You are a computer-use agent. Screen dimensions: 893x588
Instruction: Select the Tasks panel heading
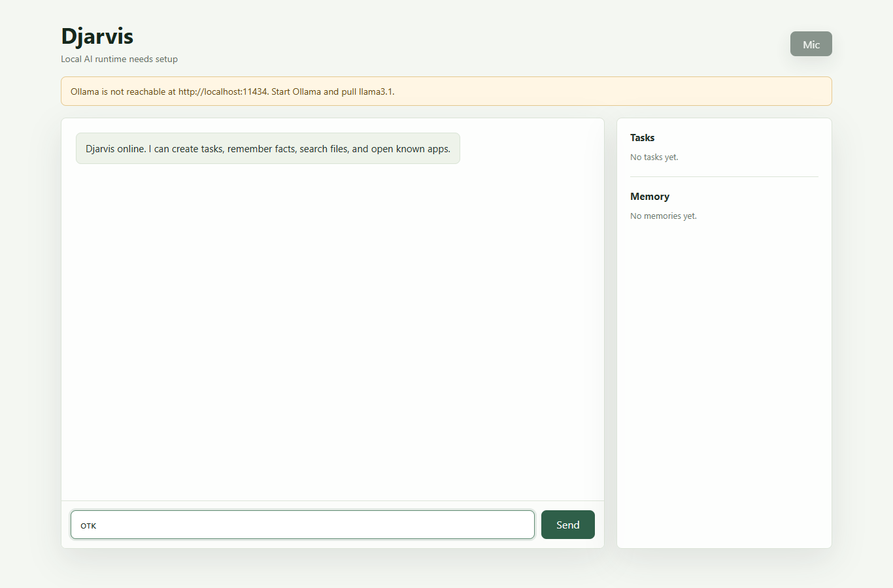point(642,138)
